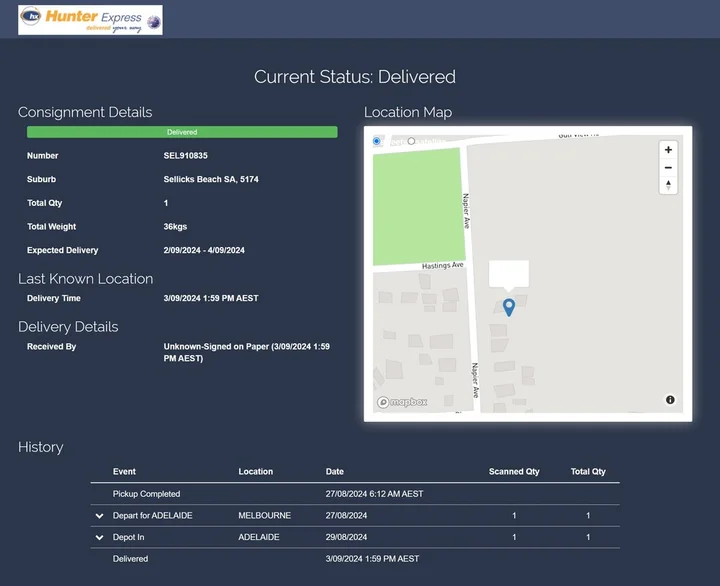Click the Hunter Express logo

(90, 20)
